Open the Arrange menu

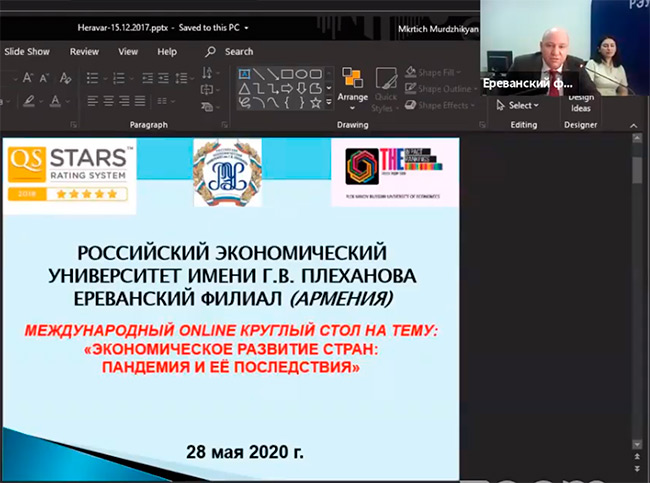click(352, 90)
